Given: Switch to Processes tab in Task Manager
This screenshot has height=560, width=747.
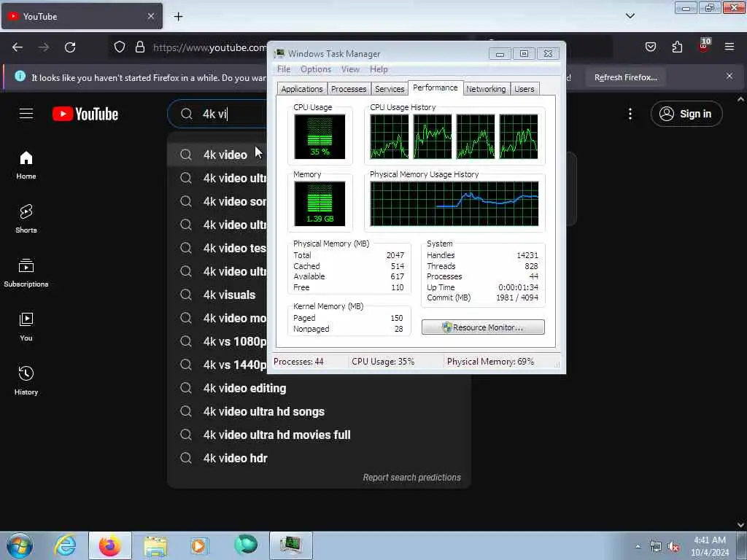Looking at the screenshot, I should pos(349,89).
